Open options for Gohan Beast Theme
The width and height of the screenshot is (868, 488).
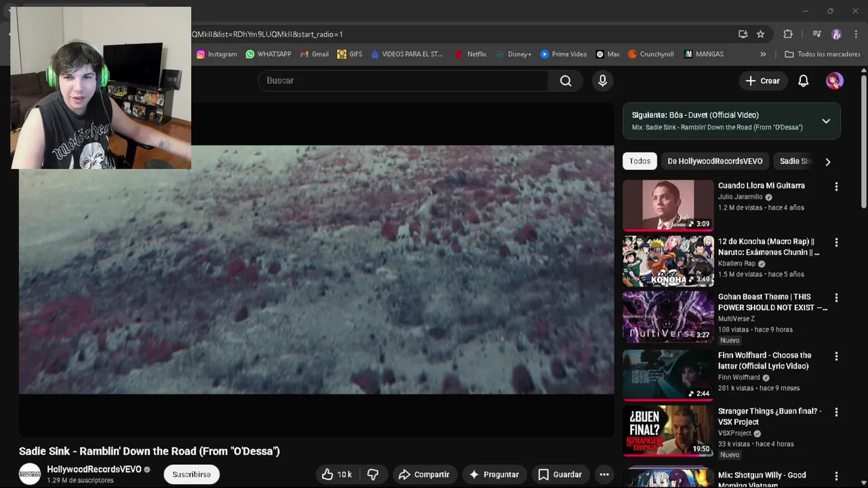(x=836, y=298)
